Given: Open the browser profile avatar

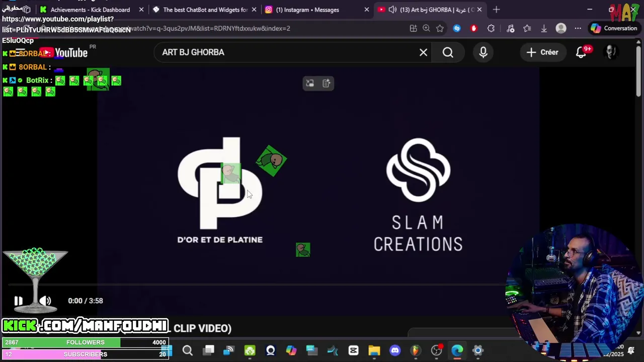Looking at the screenshot, I should coord(561,29).
